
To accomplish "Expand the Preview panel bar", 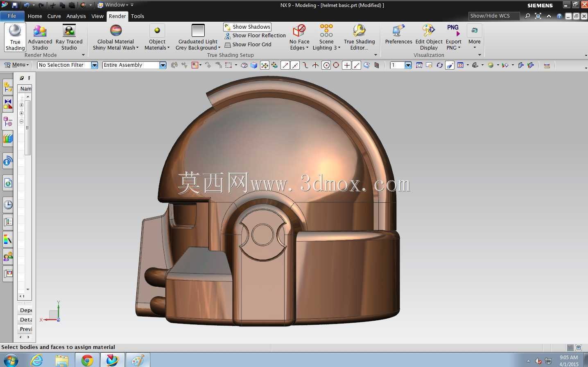I will tap(25, 329).
